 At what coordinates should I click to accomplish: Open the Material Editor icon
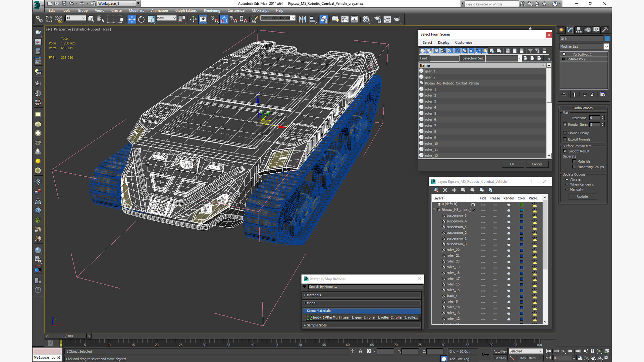coord(366,19)
